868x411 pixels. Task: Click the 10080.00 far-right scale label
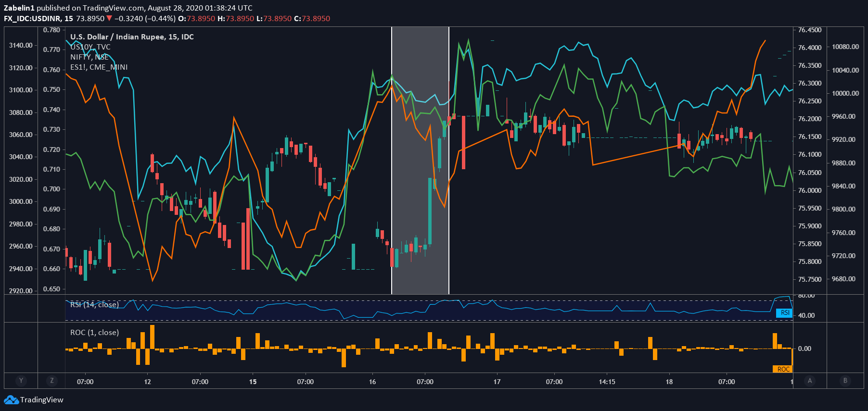[x=845, y=47]
